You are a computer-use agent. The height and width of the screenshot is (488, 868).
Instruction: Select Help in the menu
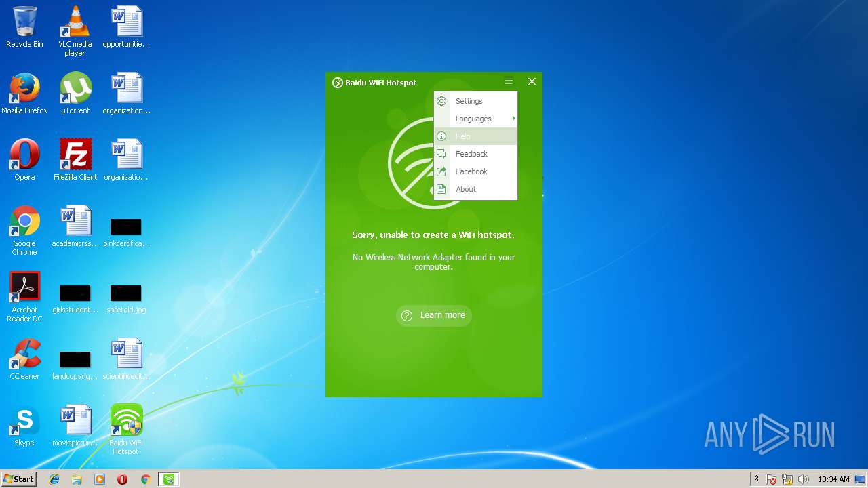click(x=475, y=136)
